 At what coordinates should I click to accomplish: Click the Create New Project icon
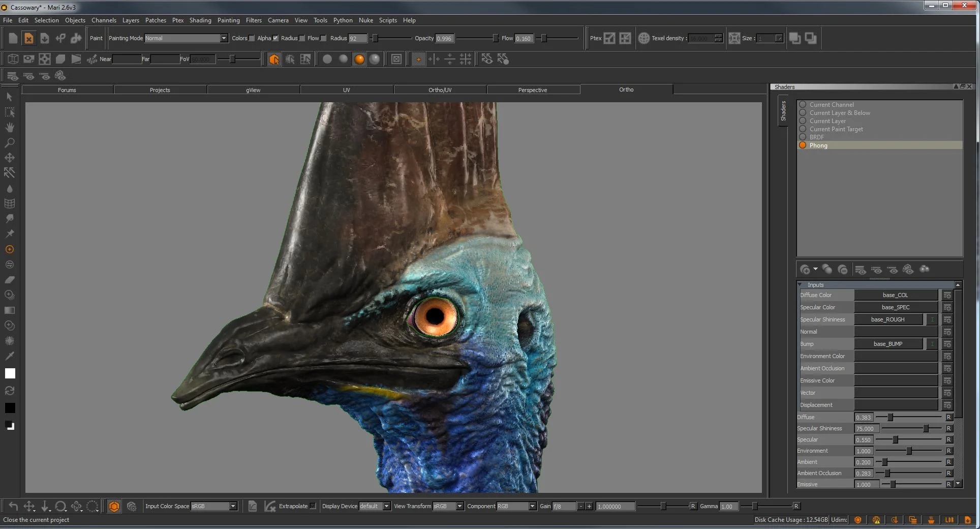point(13,38)
